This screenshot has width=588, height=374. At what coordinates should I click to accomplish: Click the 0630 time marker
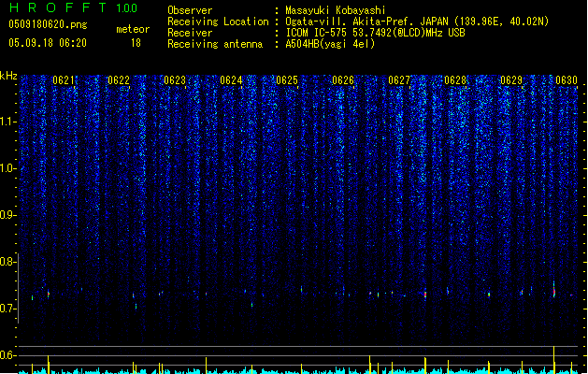coord(566,80)
